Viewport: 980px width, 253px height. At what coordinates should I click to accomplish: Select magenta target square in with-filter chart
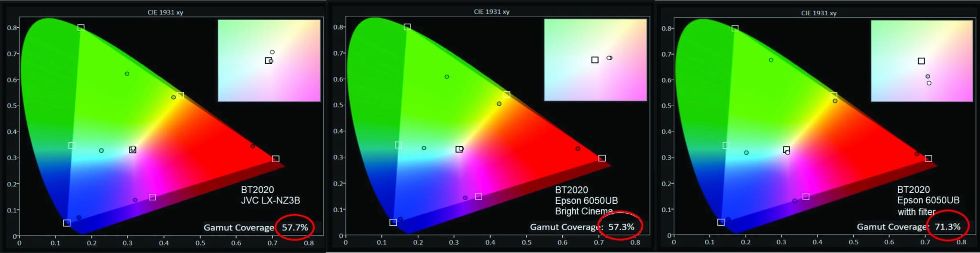coord(806,197)
